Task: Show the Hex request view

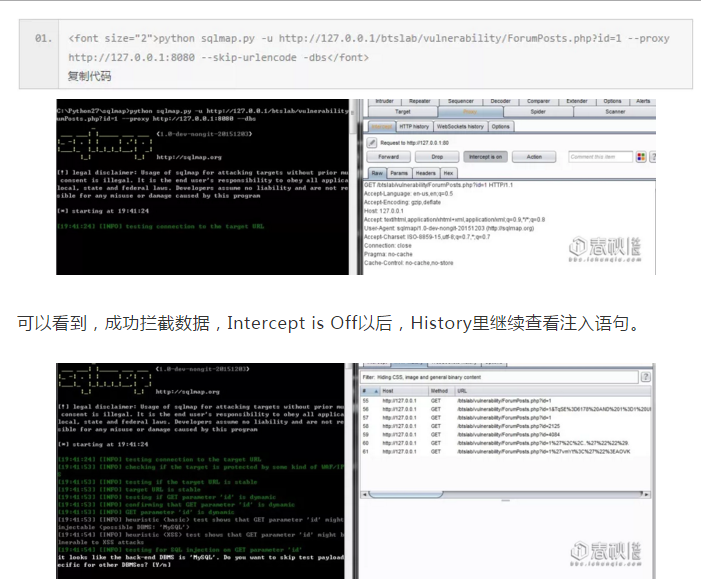Action: pos(448,173)
